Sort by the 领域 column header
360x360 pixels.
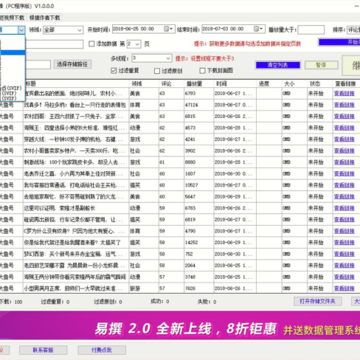click(x=144, y=84)
